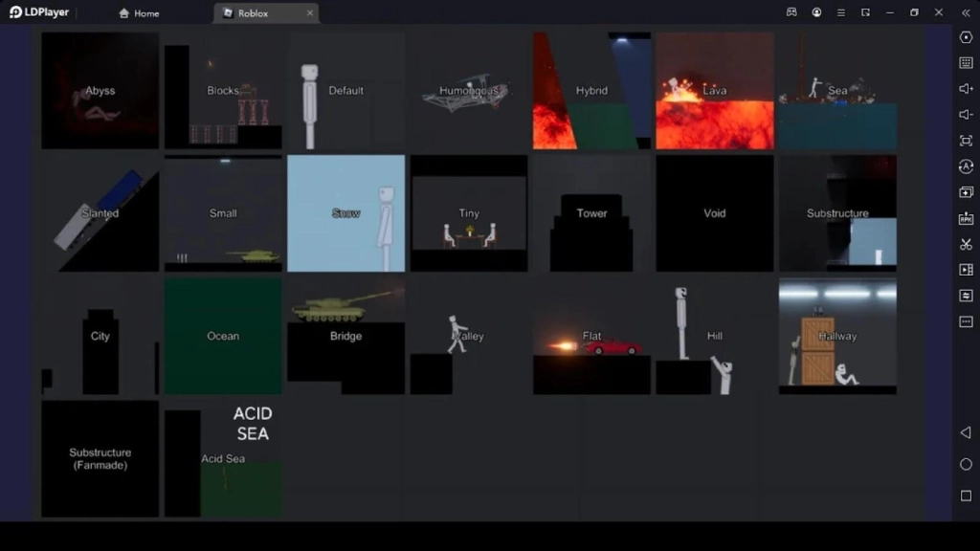Choose the Acid Sea map
The width and height of the screenshot is (980, 551).
(x=223, y=458)
